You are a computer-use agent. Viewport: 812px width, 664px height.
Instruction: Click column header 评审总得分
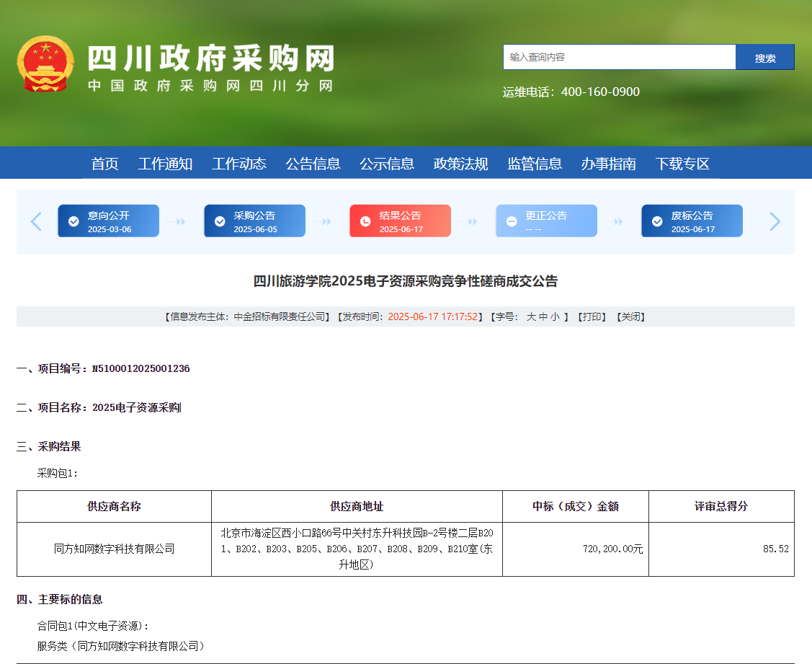pos(721,506)
